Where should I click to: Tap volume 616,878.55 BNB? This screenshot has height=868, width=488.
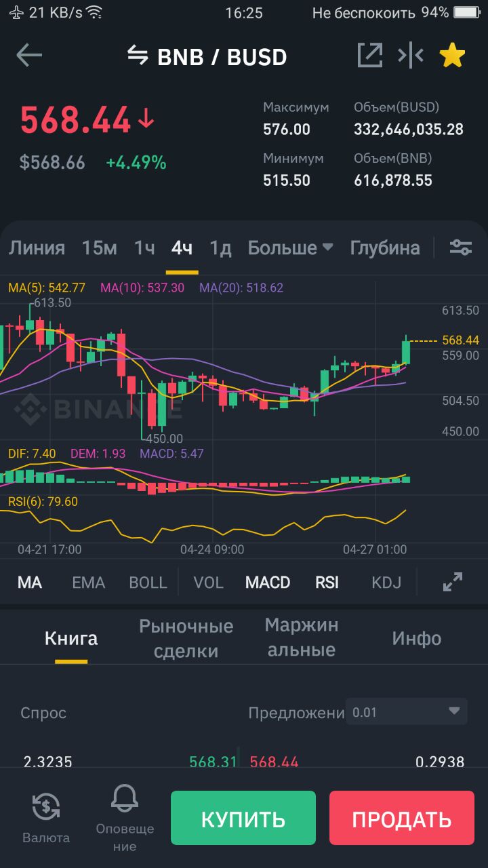pos(393,180)
